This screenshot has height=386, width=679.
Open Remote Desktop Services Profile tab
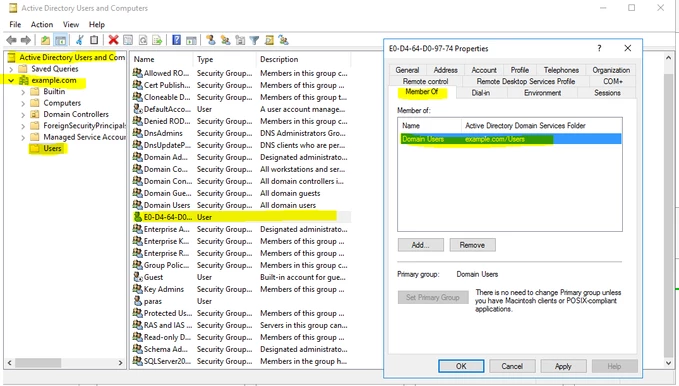point(526,81)
